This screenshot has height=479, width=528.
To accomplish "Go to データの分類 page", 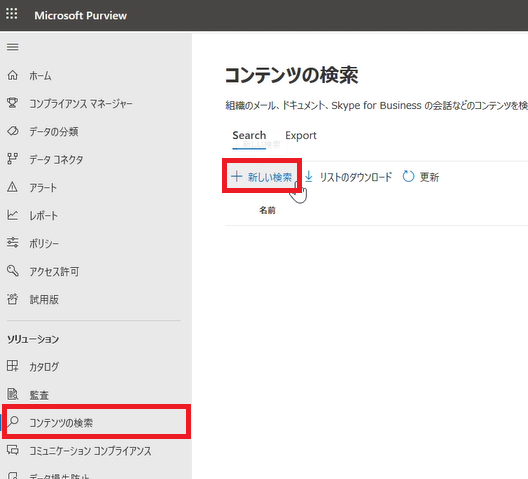I will 54,132.
